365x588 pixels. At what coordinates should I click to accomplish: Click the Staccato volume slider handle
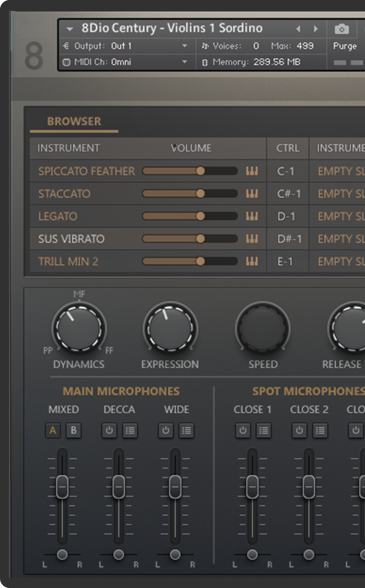tap(200, 194)
